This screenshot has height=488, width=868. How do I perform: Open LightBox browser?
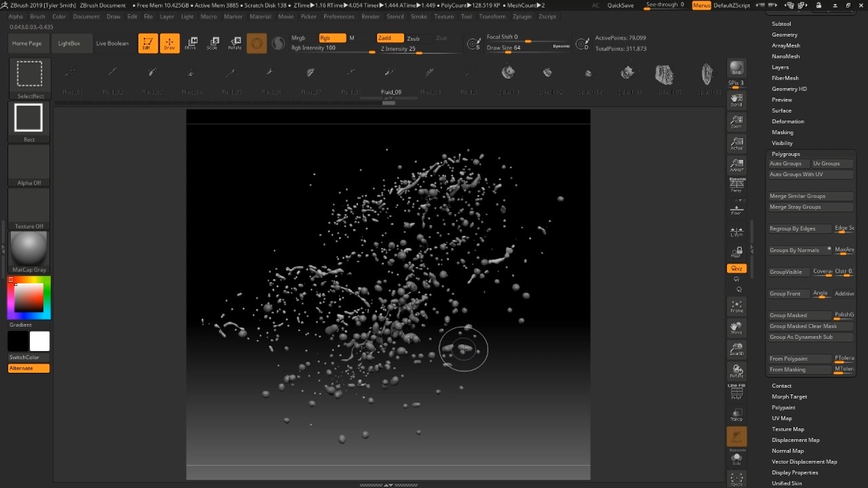coord(69,43)
